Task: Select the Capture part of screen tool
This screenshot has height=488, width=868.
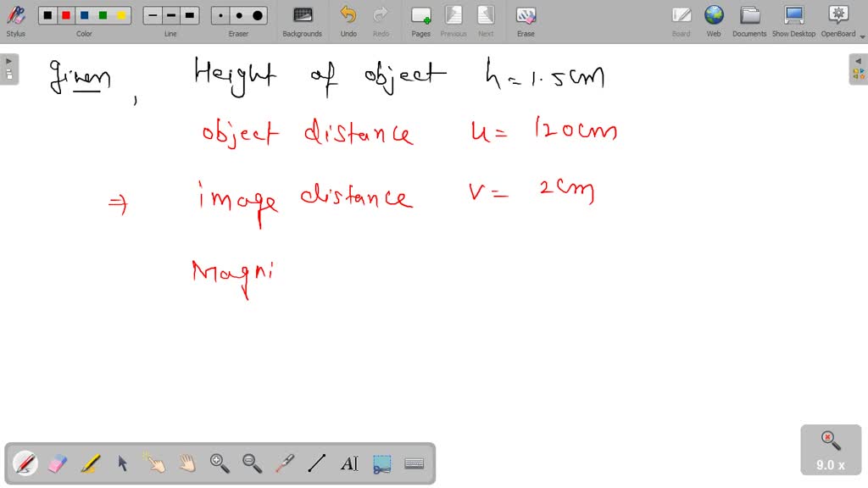Action: (x=381, y=463)
